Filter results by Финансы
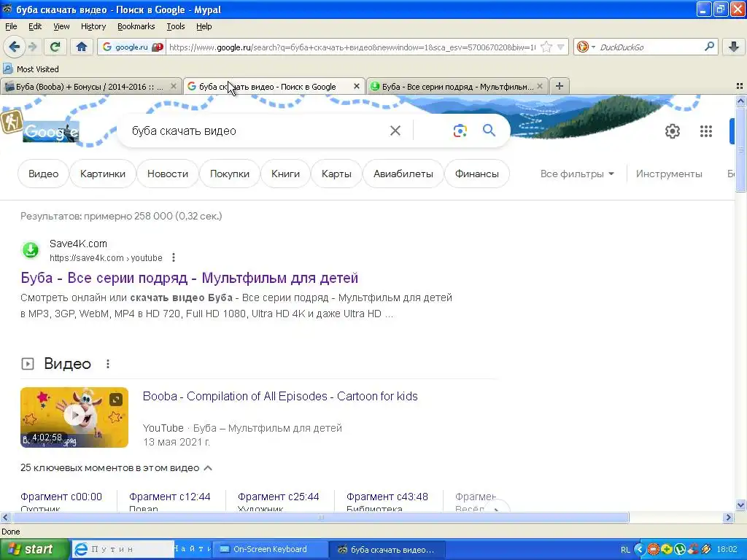 coord(477,174)
